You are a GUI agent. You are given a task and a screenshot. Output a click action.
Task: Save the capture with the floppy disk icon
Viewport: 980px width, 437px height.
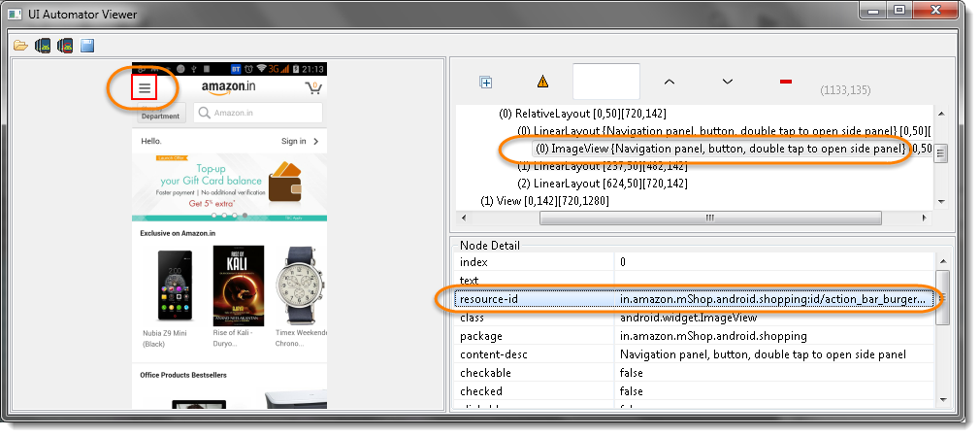pyautogui.click(x=87, y=45)
